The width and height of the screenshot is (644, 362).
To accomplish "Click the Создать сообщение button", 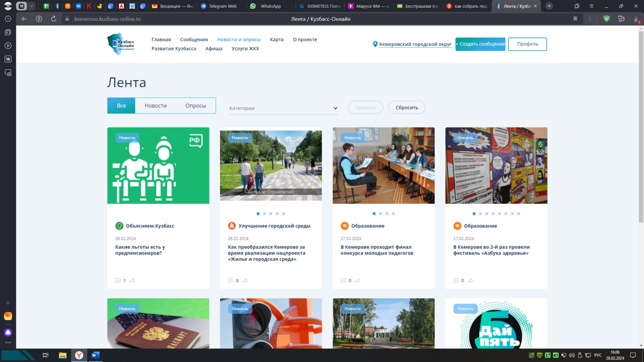I will tap(480, 44).
